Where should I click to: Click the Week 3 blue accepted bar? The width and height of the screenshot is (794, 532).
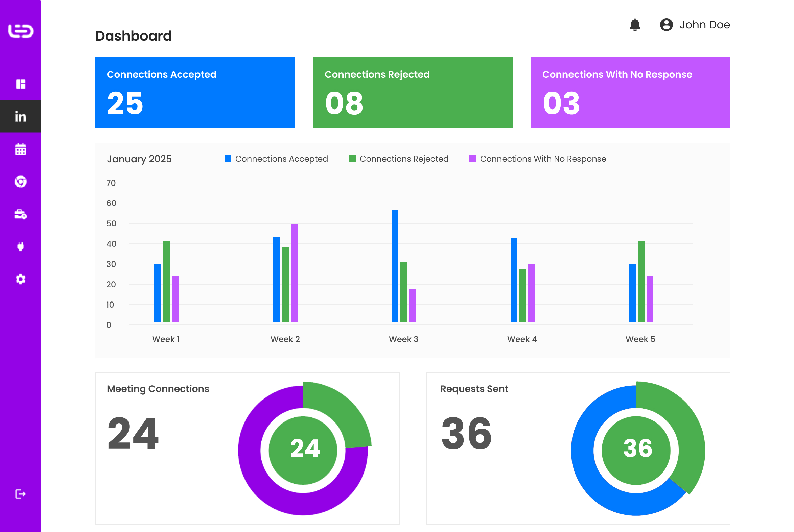click(x=395, y=266)
